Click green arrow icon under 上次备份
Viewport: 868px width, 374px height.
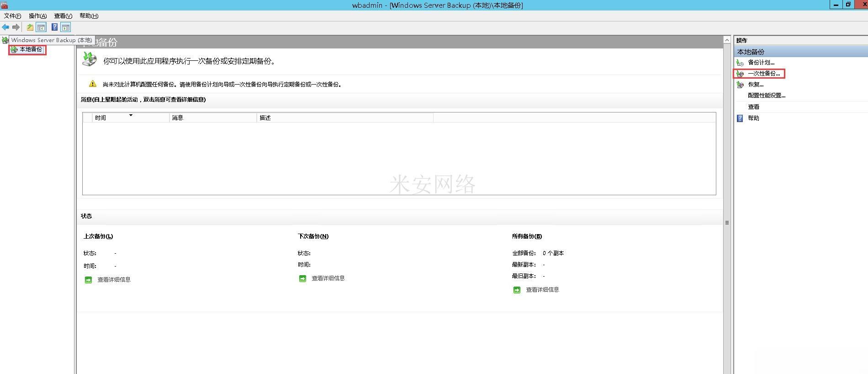89,280
